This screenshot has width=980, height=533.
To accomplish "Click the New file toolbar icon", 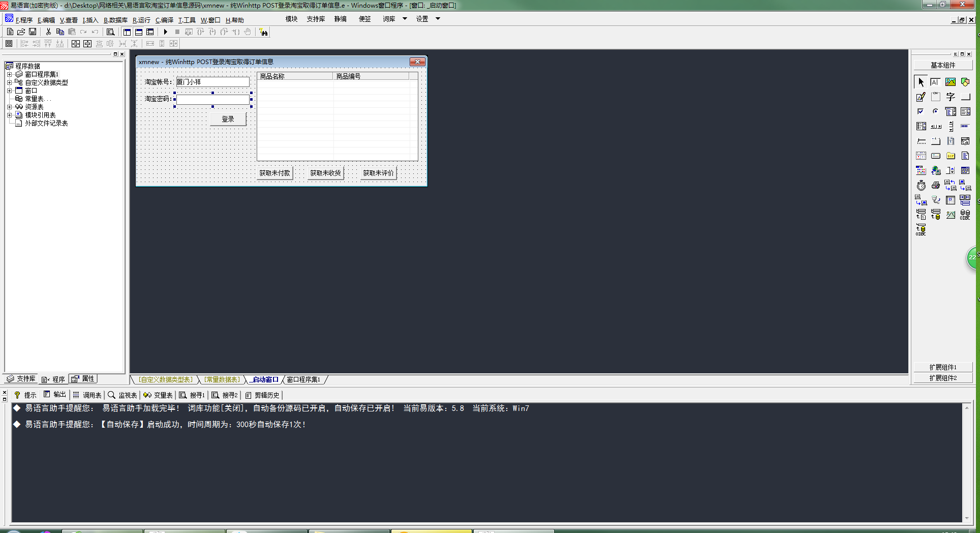I will [10, 32].
